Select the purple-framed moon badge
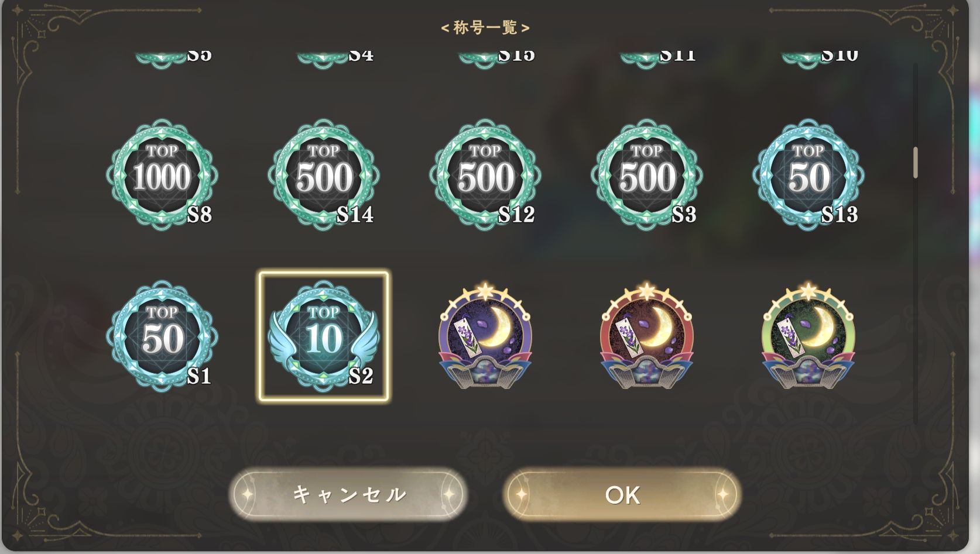This screenshot has width=980, height=554. pos(485,336)
